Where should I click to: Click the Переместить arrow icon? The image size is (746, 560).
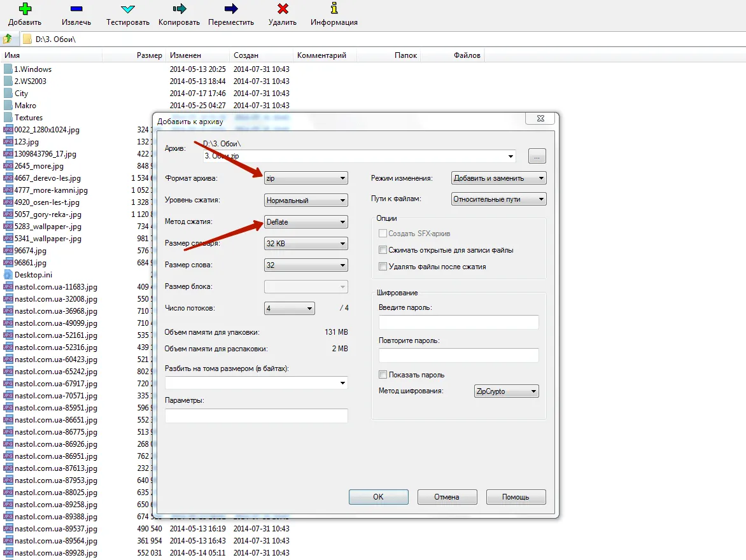(231, 9)
